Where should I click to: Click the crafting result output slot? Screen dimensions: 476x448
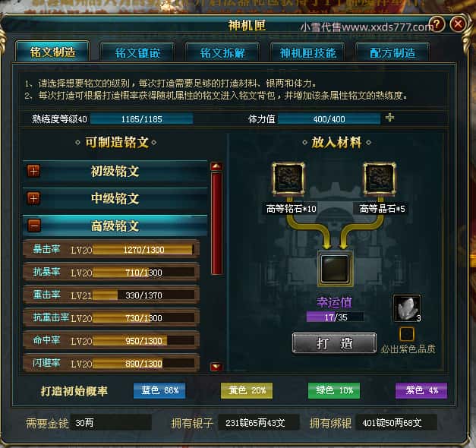click(x=335, y=269)
